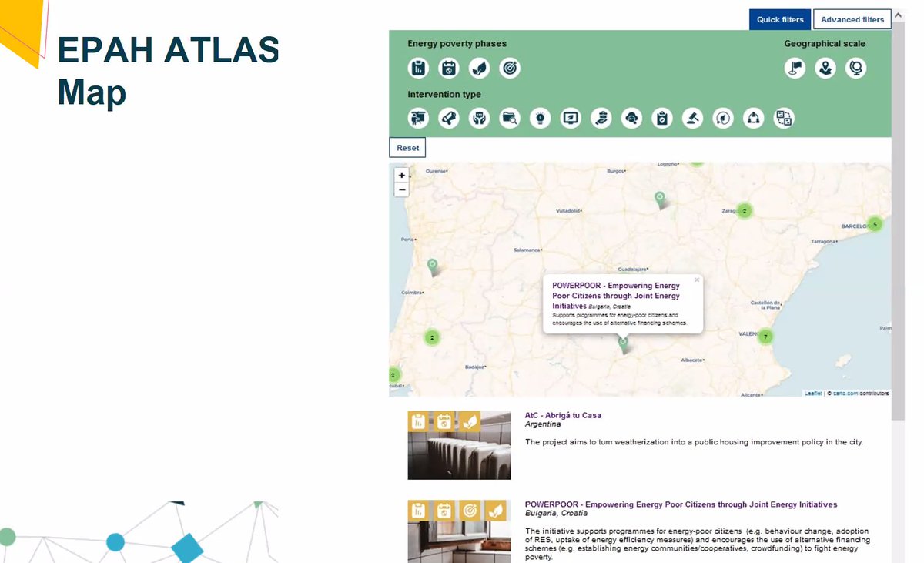Zoom out the map with minus
This screenshot has width=924, height=563.
tap(401, 189)
